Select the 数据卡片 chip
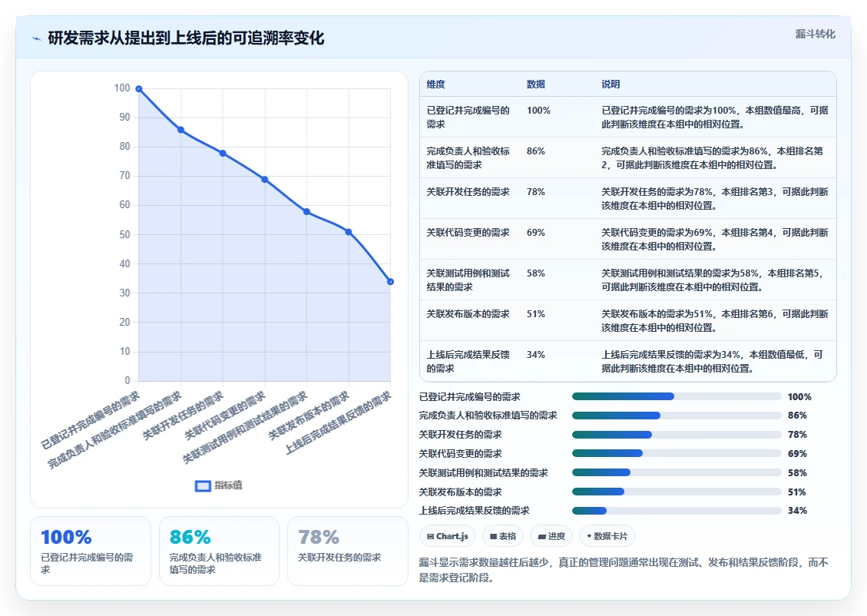This screenshot has height=616, width=867. click(607, 536)
